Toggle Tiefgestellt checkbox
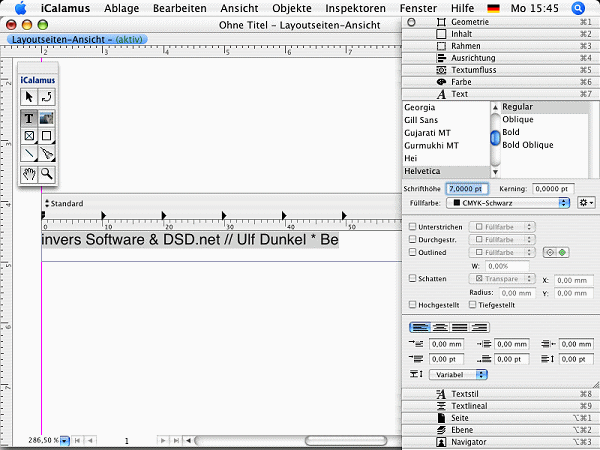The width and height of the screenshot is (600, 450). [473, 305]
